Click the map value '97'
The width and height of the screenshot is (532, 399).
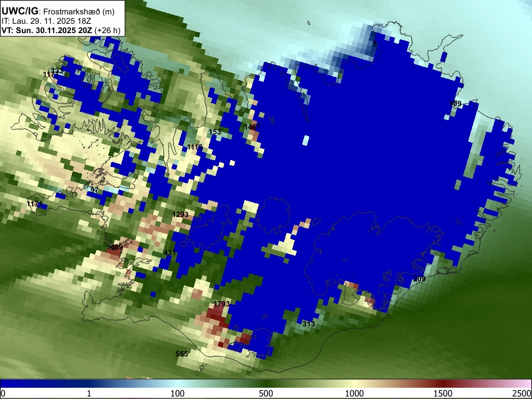point(95,190)
